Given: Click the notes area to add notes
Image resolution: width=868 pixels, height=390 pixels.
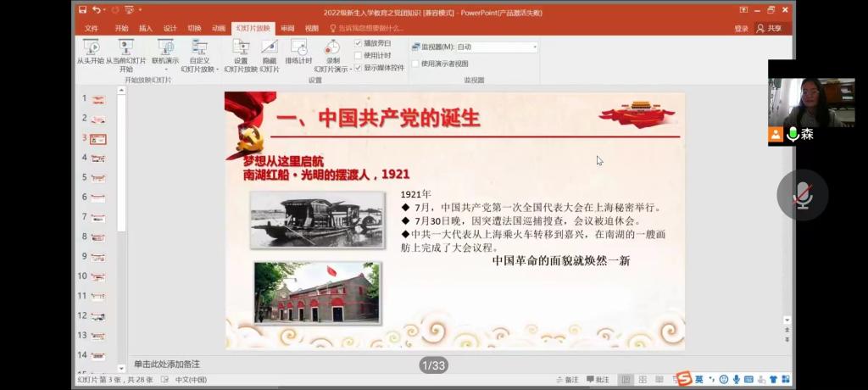Looking at the screenshot, I should click(x=339, y=364).
